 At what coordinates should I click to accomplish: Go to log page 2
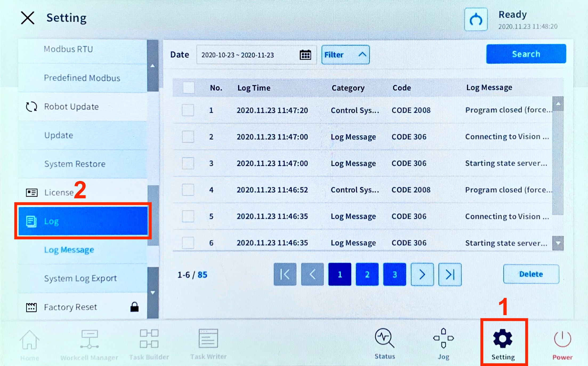pyautogui.click(x=367, y=274)
